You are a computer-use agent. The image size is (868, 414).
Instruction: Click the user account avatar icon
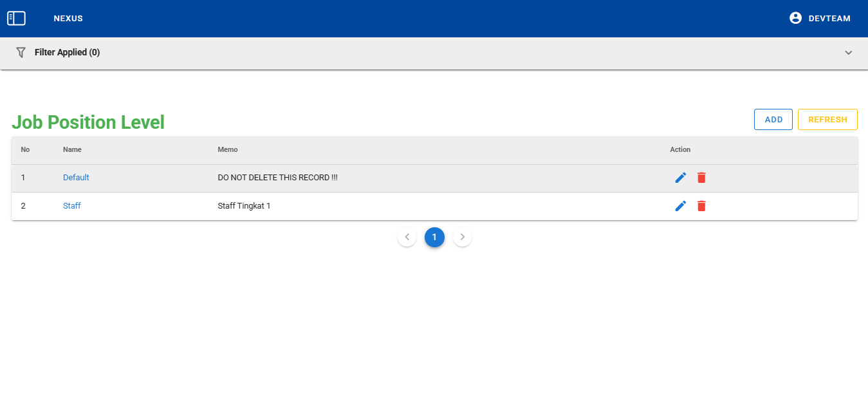tap(795, 19)
